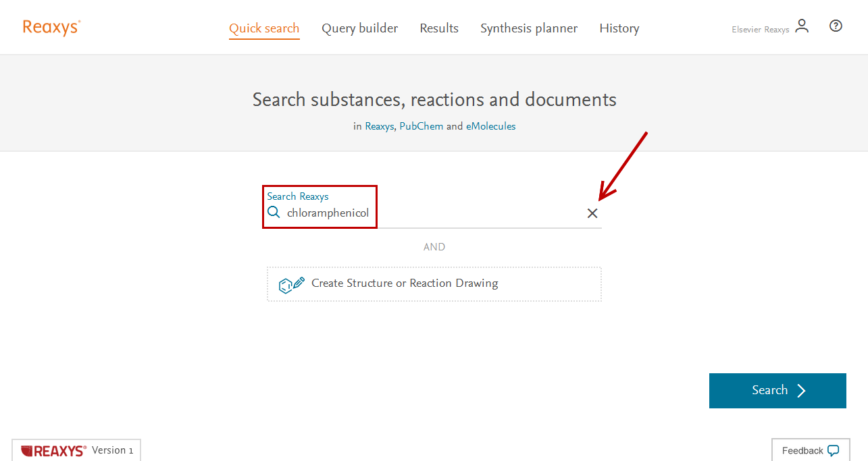Viewport: 868px width, 461px height.
Task: Click the speech bubble icon beside Feedback
Action: [x=834, y=450]
